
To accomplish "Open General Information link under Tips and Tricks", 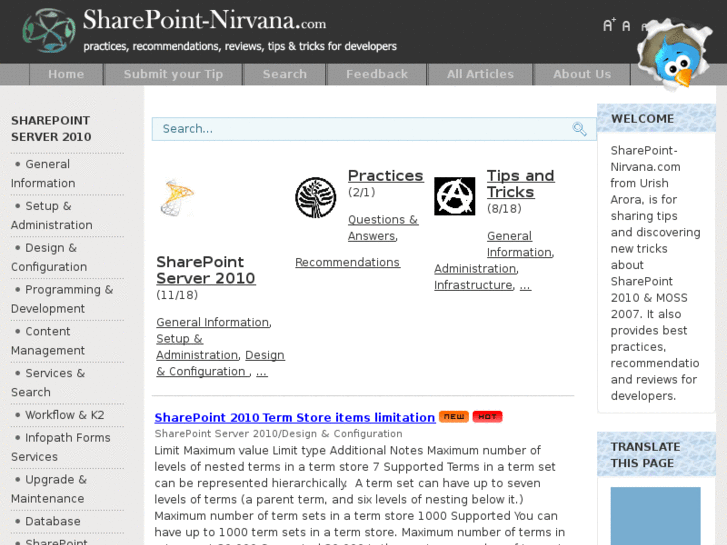I will pyautogui.click(x=519, y=244).
